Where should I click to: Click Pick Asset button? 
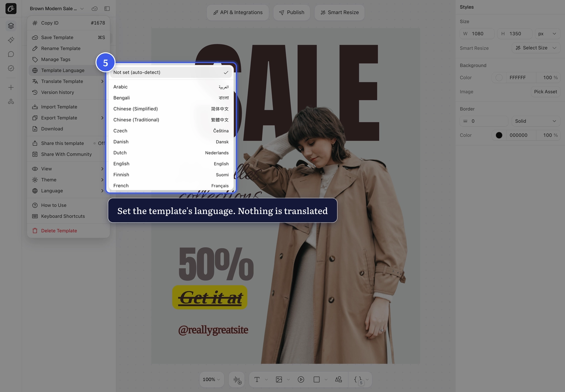(546, 92)
